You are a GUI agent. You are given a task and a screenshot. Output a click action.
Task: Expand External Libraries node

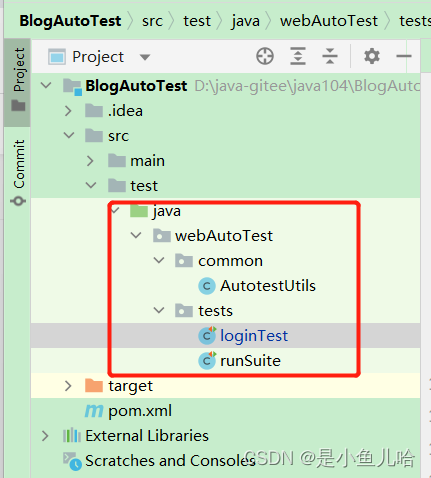(45, 436)
